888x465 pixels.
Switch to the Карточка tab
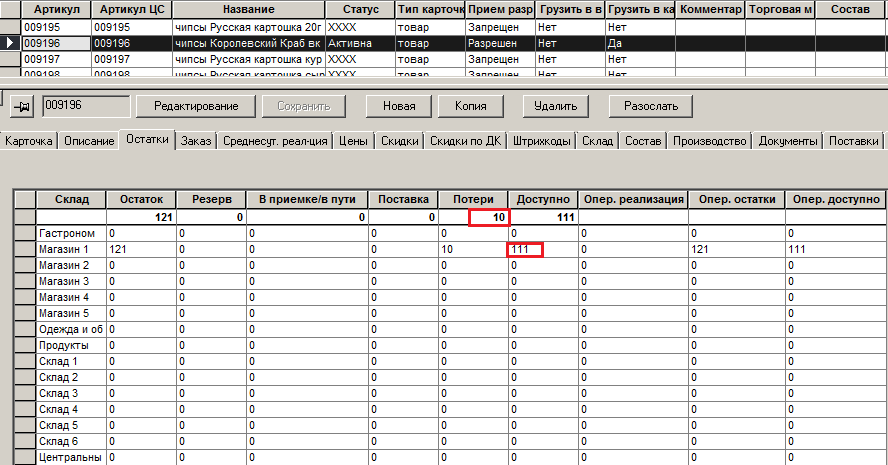point(29,141)
